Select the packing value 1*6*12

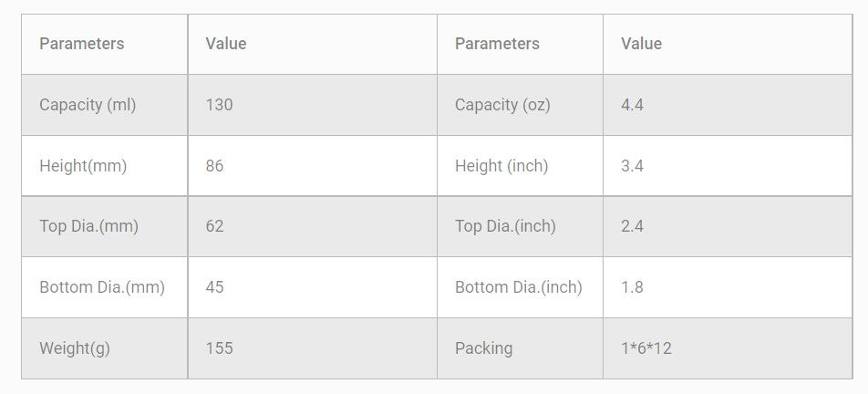tap(646, 348)
